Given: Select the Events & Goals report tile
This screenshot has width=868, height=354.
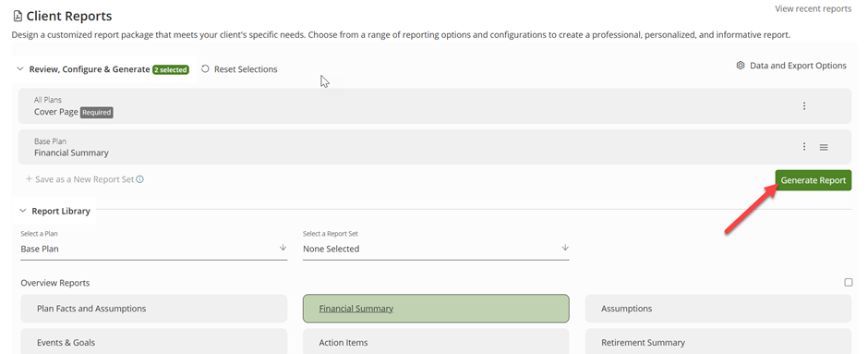Looking at the screenshot, I should pos(154,341).
